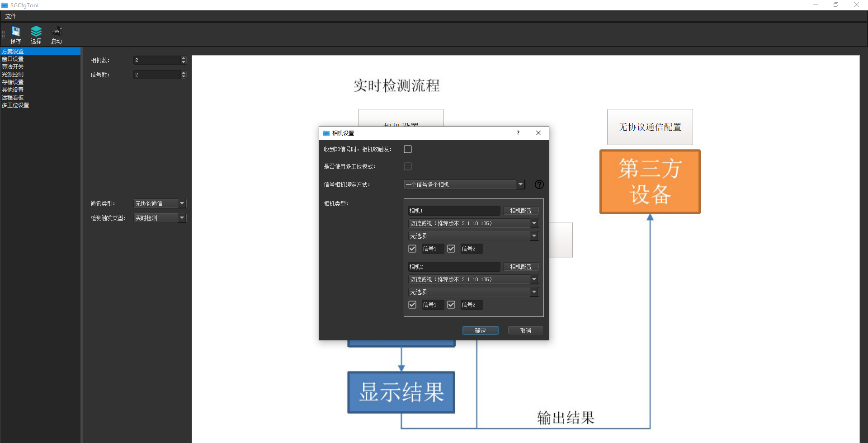
Task: Click the help question mark in the dialog titlebar
Action: (518, 133)
